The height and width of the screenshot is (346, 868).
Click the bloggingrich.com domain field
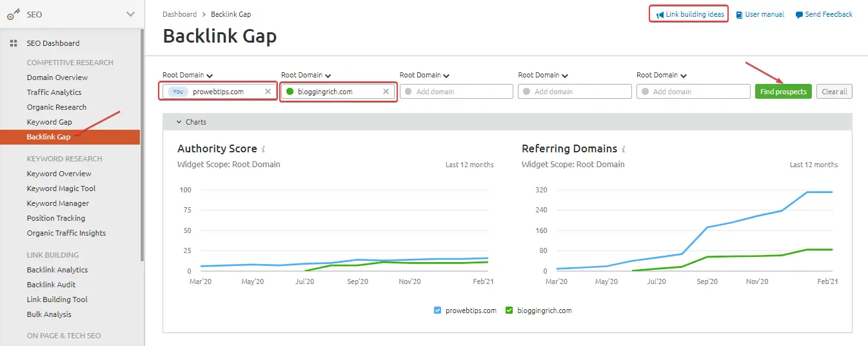coord(338,92)
